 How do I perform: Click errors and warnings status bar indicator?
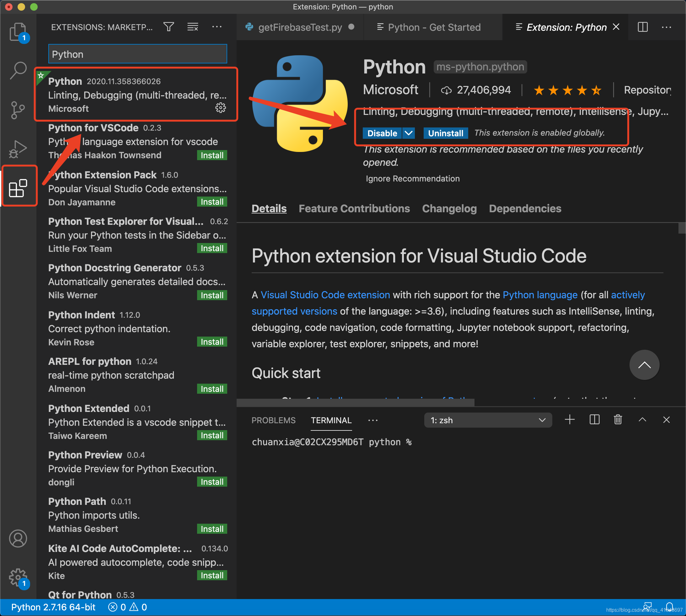pyautogui.click(x=127, y=607)
